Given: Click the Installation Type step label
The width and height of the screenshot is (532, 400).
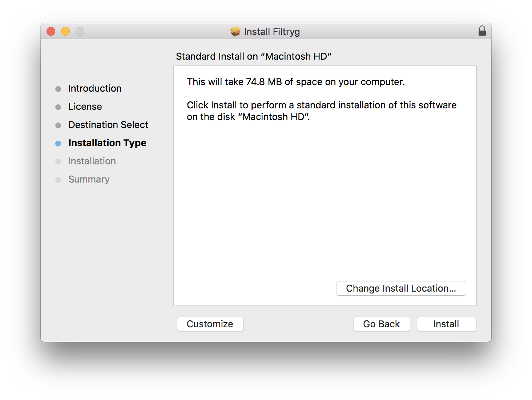Looking at the screenshot, I should pyautogui.click(x=107, y=143).
